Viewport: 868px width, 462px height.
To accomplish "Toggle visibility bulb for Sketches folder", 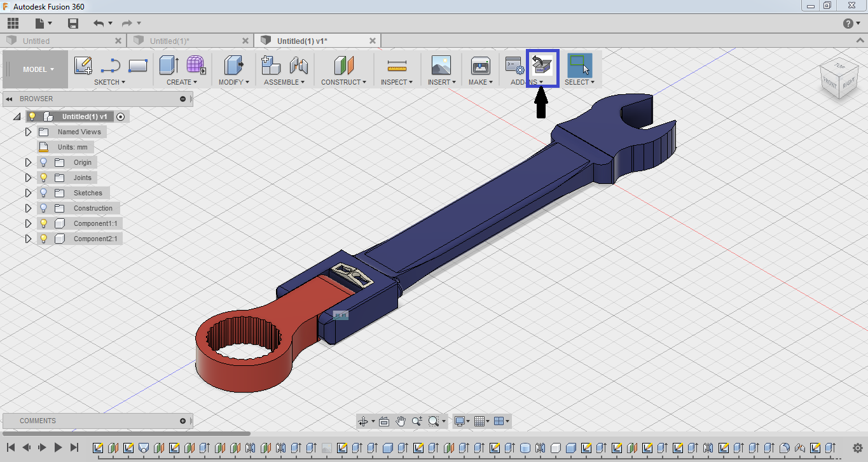I will pyautogui.click(x=44, y=193).
